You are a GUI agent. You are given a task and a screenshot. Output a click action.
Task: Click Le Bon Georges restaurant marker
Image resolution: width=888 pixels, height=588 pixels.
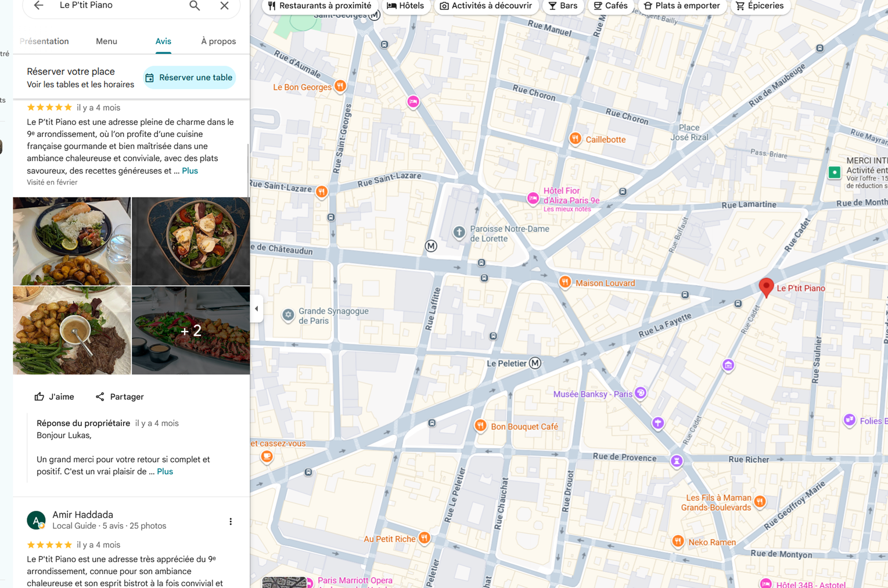(340, 86)
